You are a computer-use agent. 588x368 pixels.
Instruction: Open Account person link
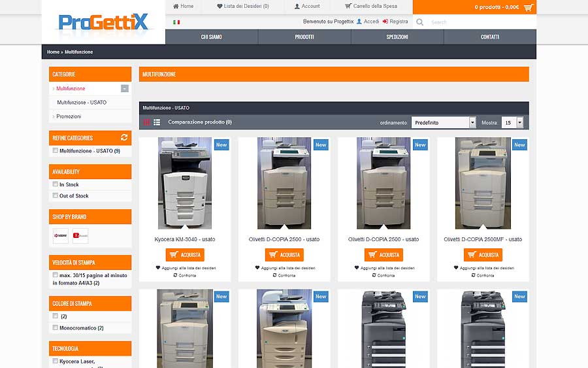pyautogui.click(x=307, y=6)
